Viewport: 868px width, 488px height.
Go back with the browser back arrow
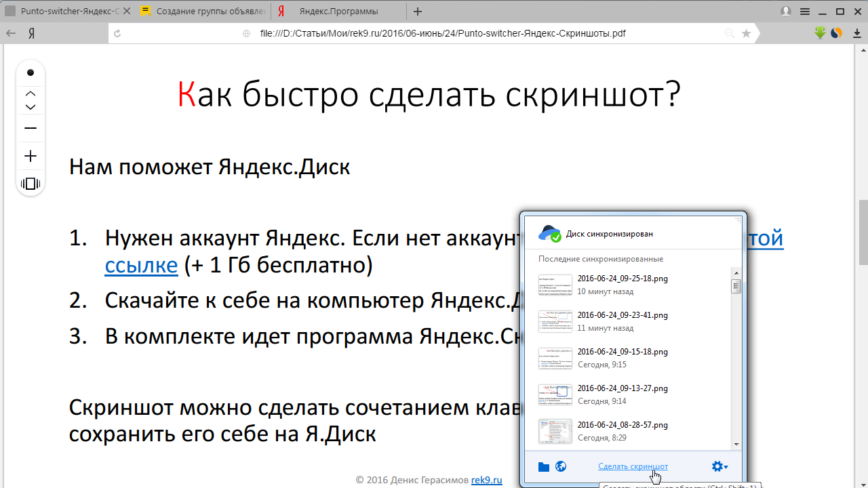click(10, 33)
